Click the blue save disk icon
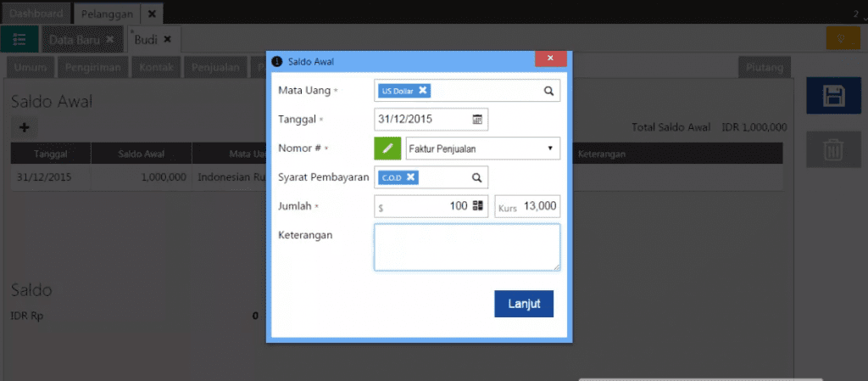 pyautogui.click(x=834, y=96)
